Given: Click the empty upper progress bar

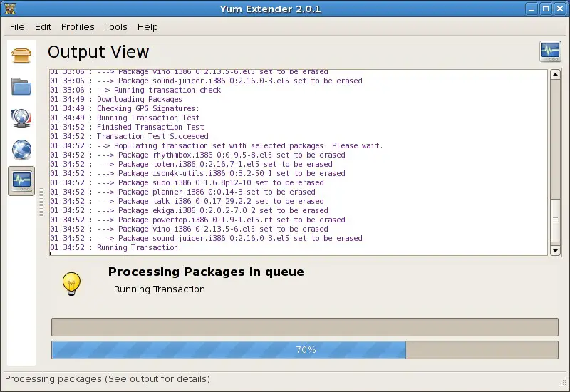Looking at the screenshot, I should 305,327.
